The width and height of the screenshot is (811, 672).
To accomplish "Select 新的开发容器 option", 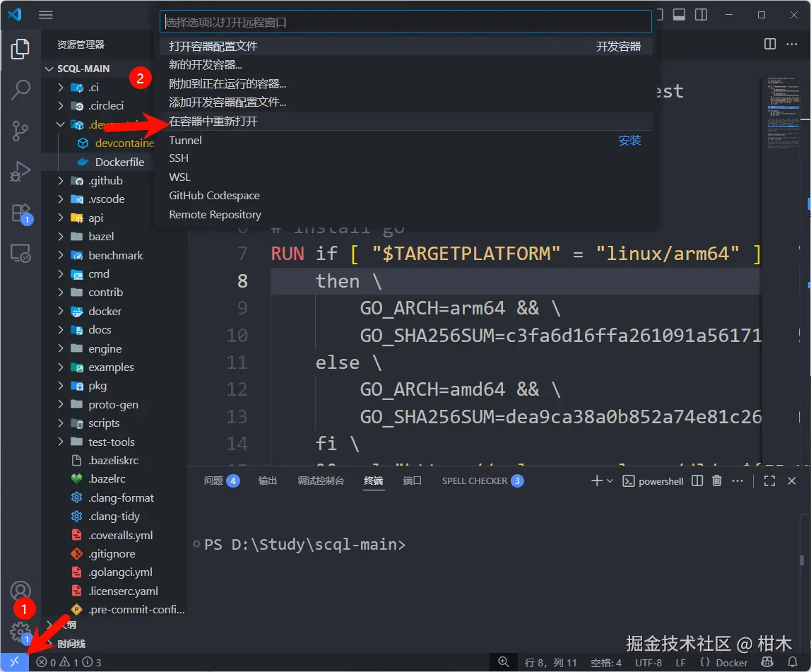I will tap(405, 65).
